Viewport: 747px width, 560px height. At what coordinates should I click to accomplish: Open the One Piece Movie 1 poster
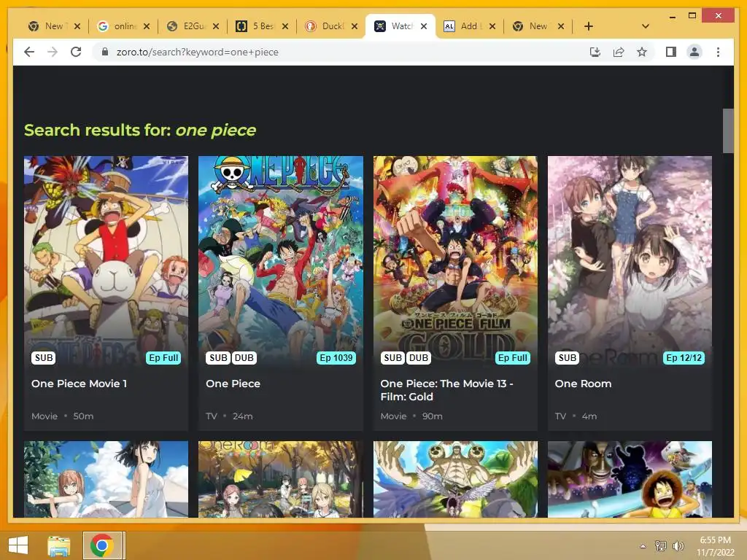click(x=106, y=262)
